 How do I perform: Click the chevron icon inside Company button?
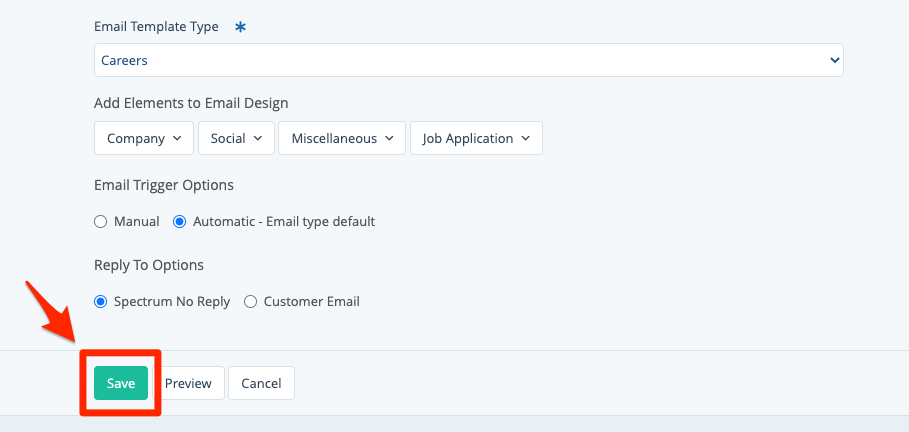pos(177,139)
